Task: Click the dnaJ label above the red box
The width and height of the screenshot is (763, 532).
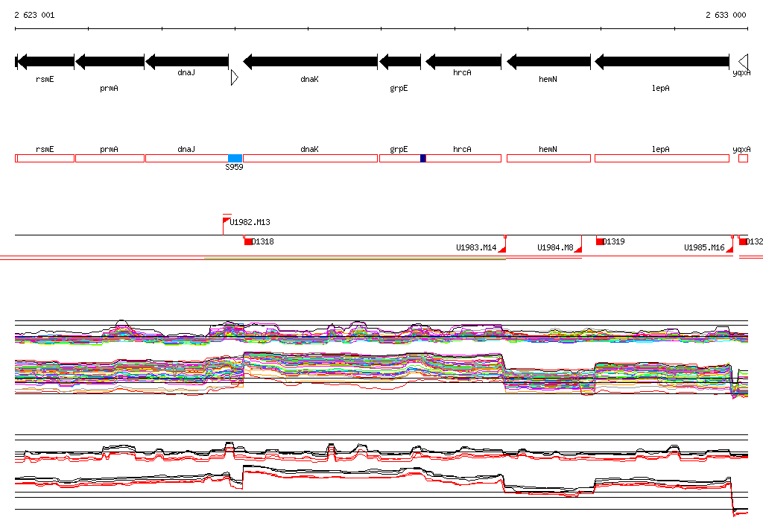Action: 186,150
